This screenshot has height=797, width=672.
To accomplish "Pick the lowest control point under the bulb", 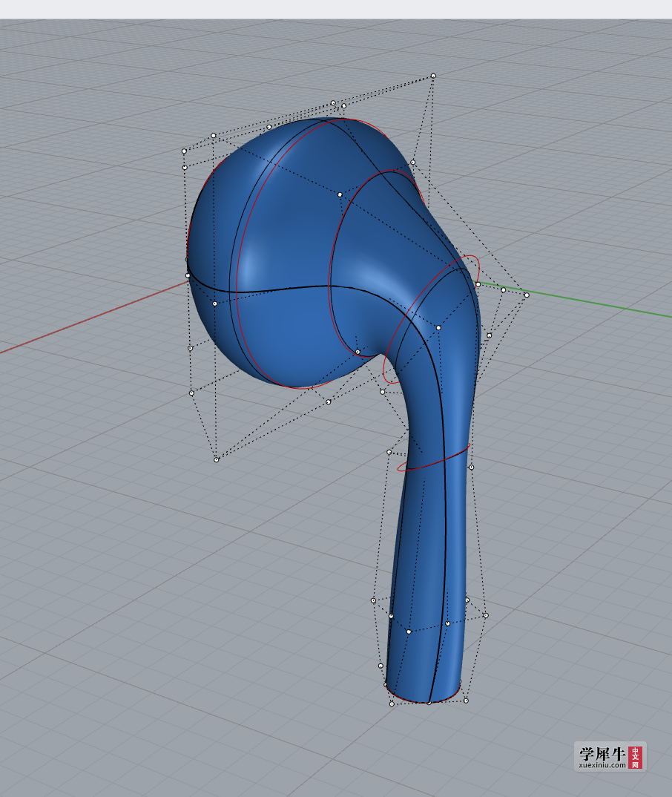I will tap(217, 459).
